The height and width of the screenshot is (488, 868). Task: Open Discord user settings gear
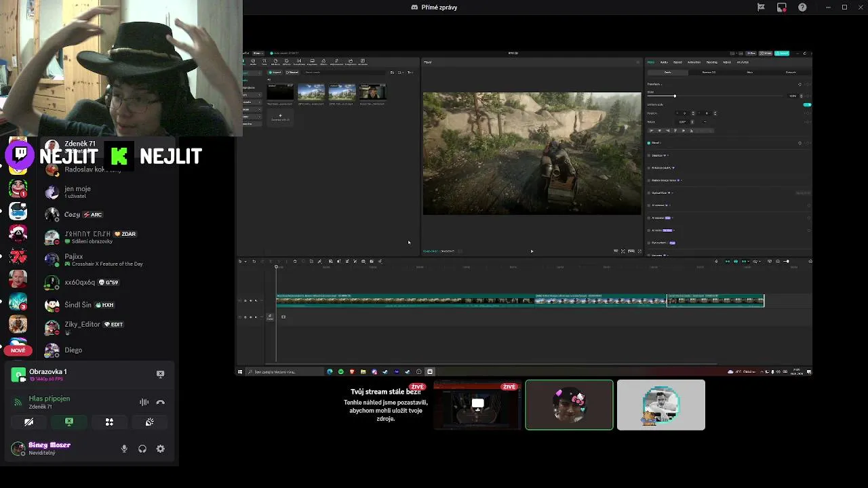161,449
